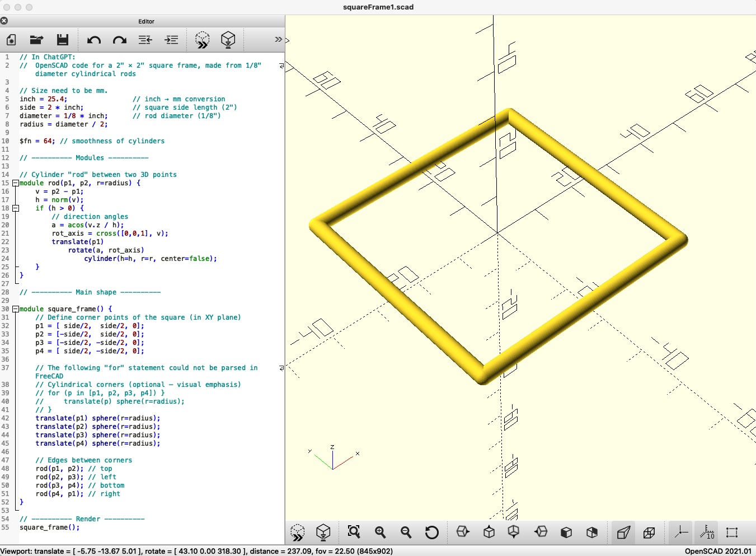The width and height of the screenshot is (756, 556).
Task: Expand the editor toolbar overflow chevron
Action: [278, 40]
